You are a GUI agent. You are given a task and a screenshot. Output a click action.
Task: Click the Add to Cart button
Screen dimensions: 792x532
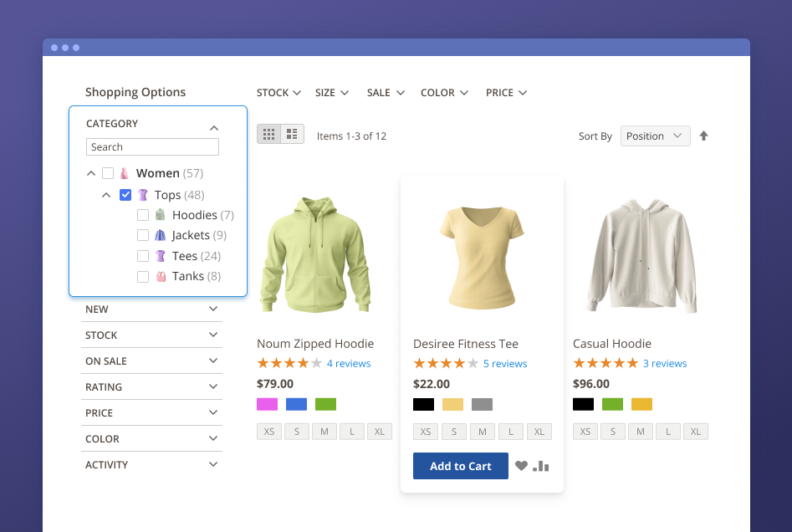coord(460,466)
